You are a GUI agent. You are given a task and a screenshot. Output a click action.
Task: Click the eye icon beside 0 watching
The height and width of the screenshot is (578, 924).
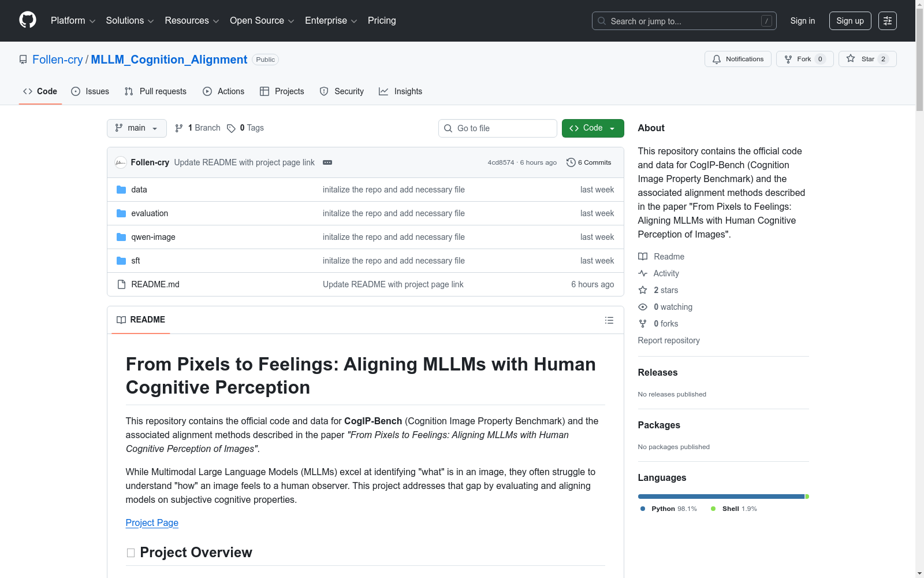point(643,307)
